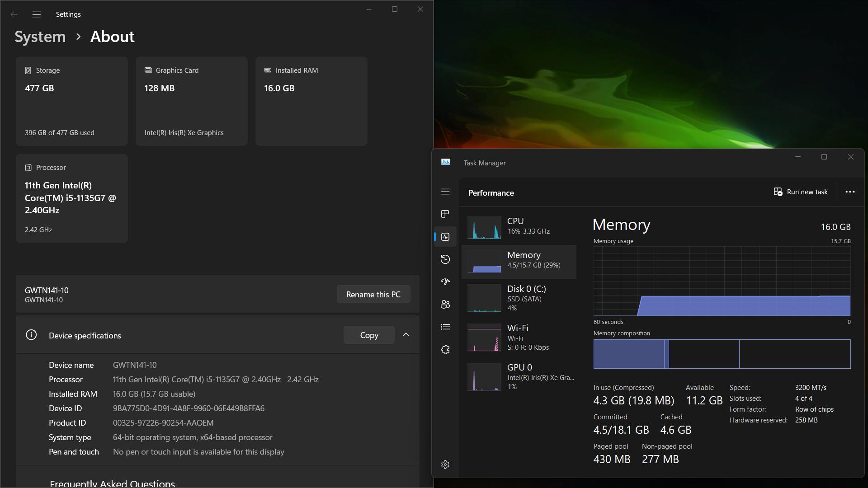Viewport: 868px width, 488px height.
Task: Click the Form factor value "Row of chips"
Action: click(x=814, y=409)
